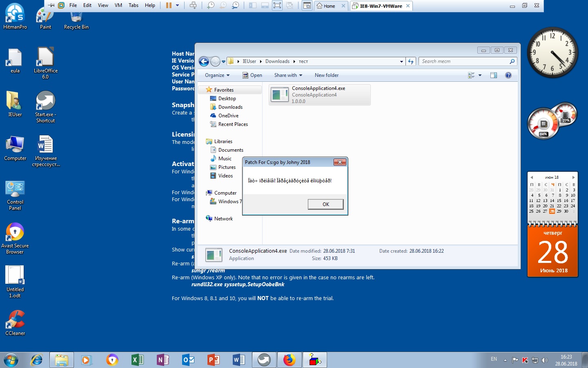The height and width of the screenshot is (368, 588).
Task: Click the take snapshot icon in VMware toolbar
Action: (x=211, y=5)
